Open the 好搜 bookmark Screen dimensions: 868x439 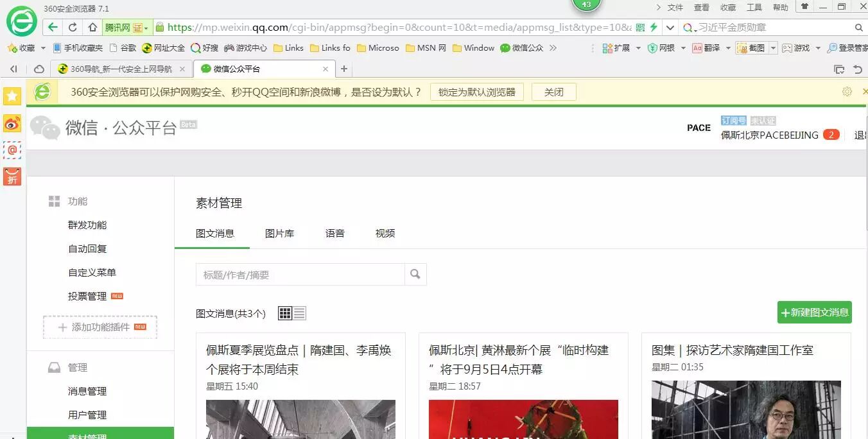point(204,48)
